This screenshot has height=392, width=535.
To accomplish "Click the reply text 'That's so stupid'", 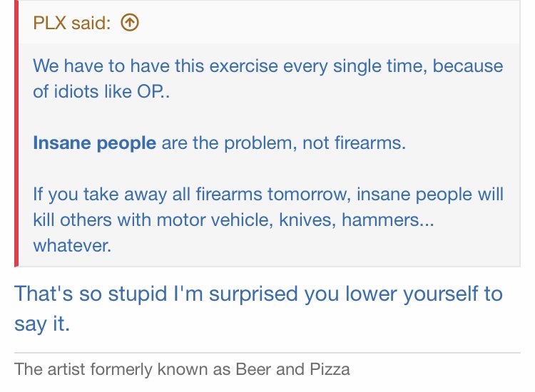I will click(91, 294).
